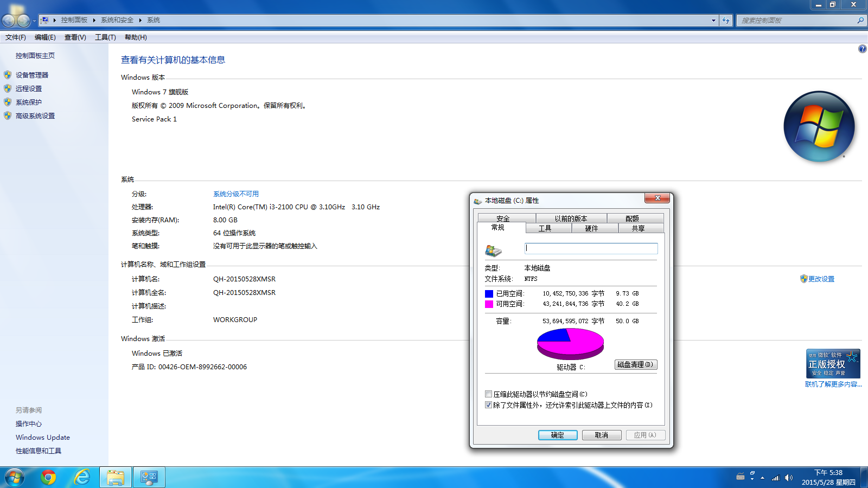Screen dimensions: 868x488
Task: Open 帮助(H) menu
Action: (136, 37)
